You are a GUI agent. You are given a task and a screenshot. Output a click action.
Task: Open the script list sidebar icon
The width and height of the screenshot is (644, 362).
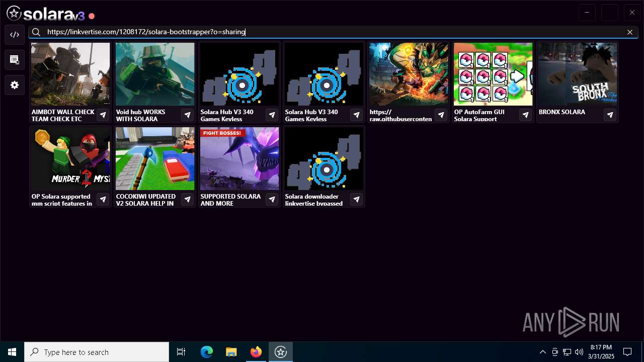[15, 60]
